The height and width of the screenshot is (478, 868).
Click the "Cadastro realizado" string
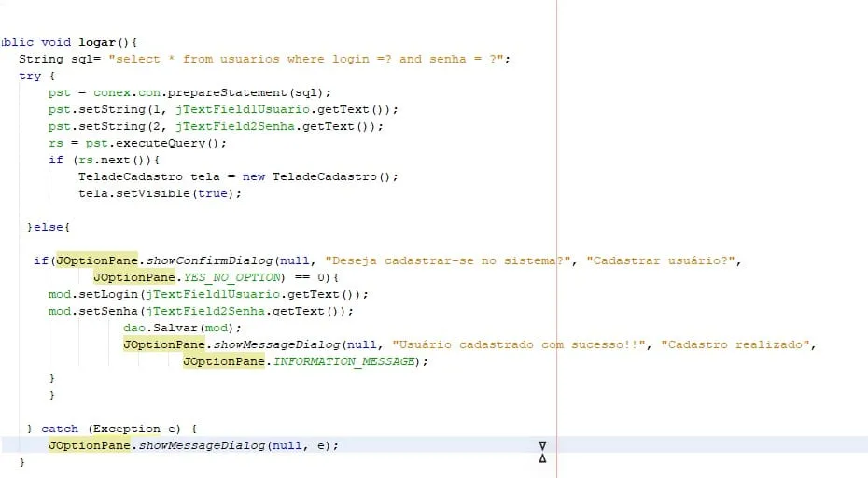tap(736, 344)
